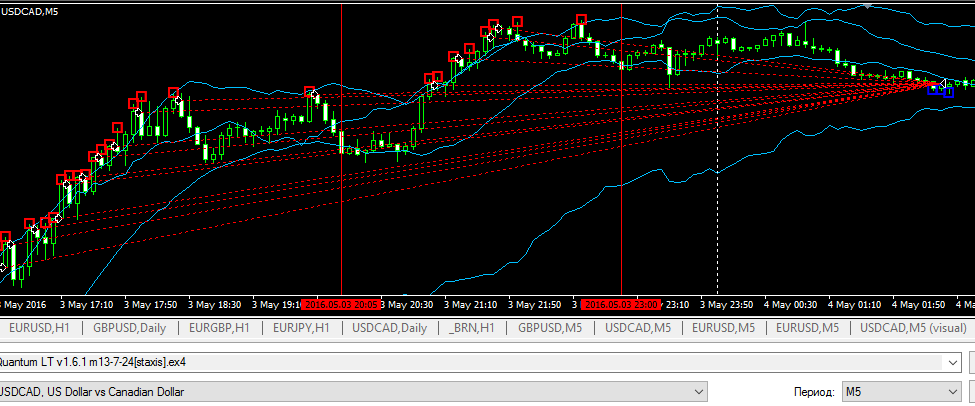Click the 4 May 00:30 time label
Image resolution: width=975 pixels, height=406 pixels.
pos(791,305)
